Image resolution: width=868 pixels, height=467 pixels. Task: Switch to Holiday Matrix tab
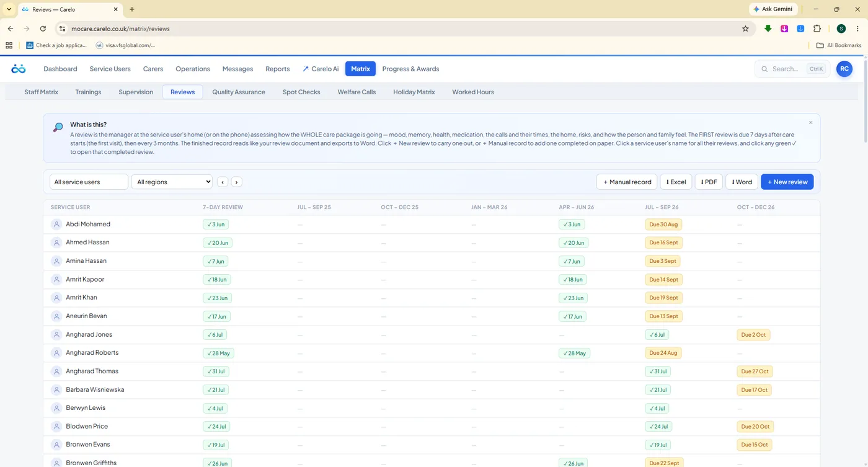point(414,92)
